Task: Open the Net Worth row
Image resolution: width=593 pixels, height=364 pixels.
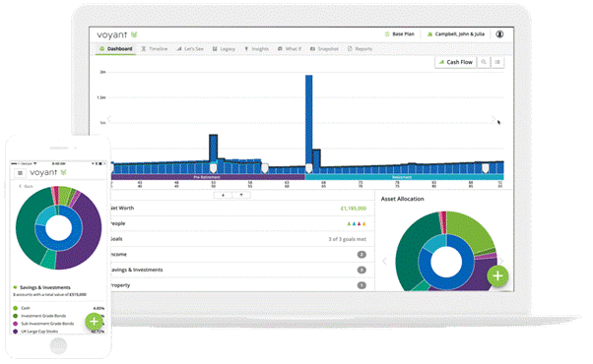Action: coord(241,208)
